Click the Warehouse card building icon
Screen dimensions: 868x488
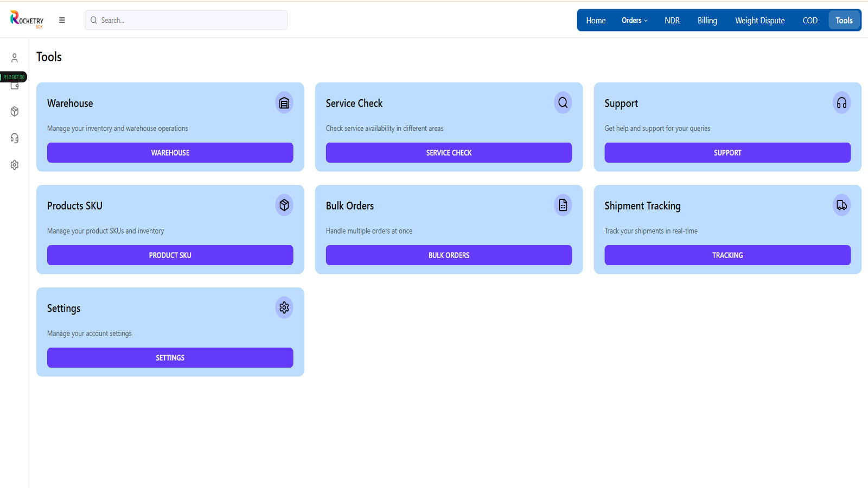284,103
